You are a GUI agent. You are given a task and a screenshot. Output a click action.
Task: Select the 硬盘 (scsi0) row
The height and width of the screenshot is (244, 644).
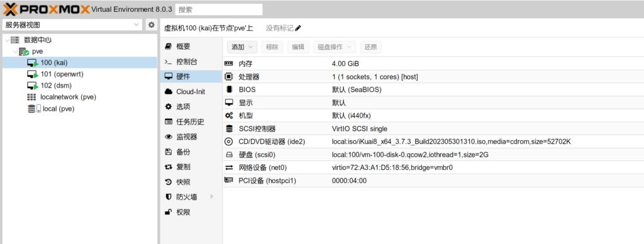433,155
